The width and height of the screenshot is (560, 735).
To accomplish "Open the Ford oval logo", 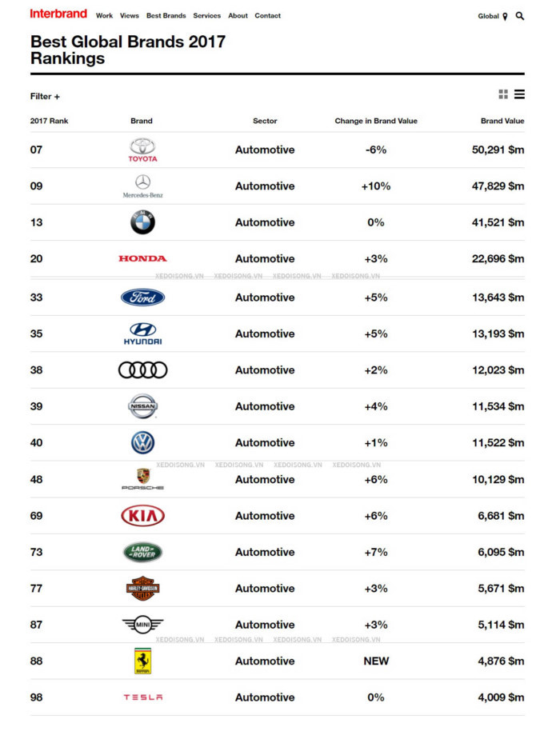I will [x=142, y=298].
